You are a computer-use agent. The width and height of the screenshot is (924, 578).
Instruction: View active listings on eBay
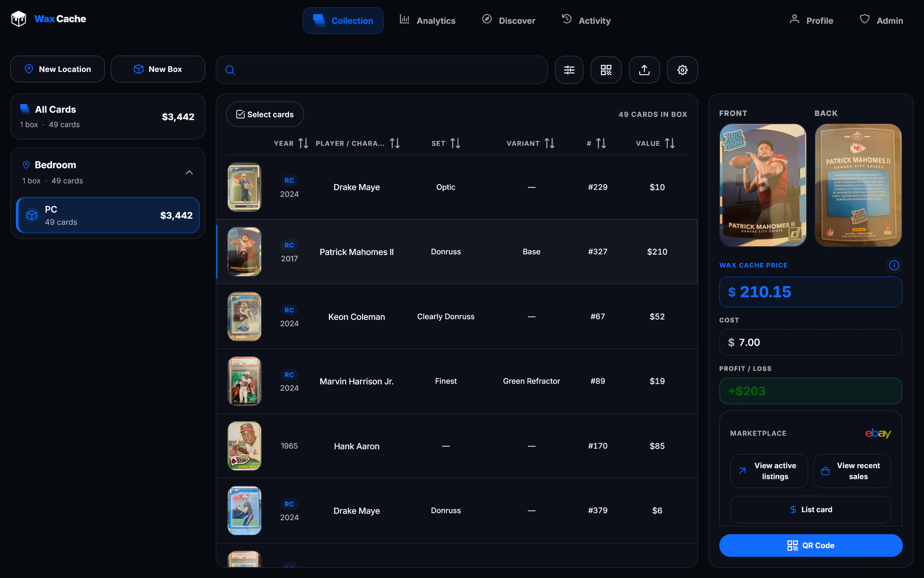pos(769,471)
